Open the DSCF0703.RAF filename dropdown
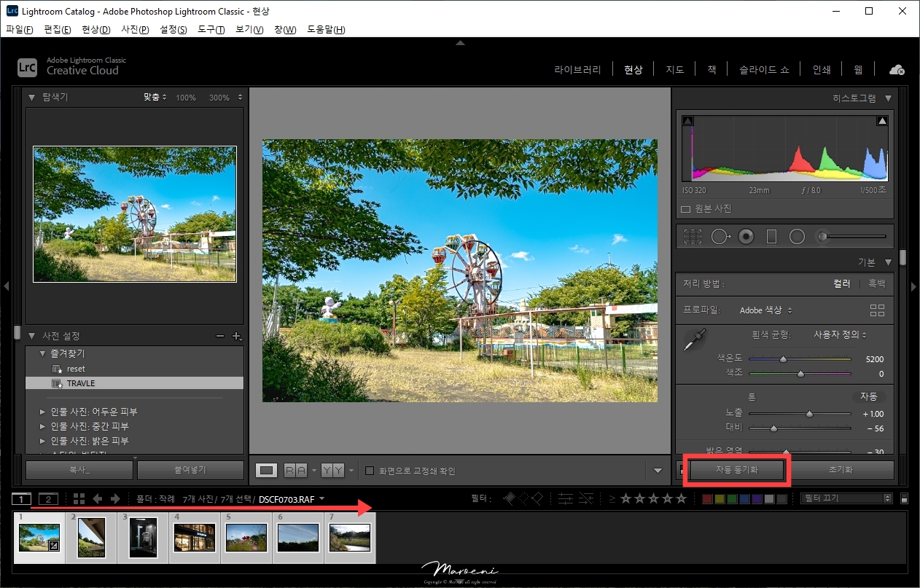This screenshot has width=920, height=588. (x=292, y=499)
